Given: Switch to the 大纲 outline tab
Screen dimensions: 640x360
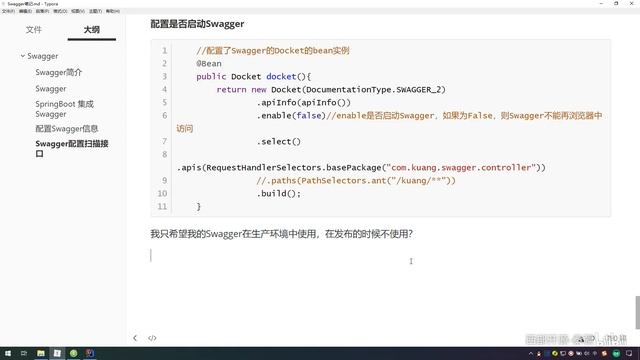Looking at the screenshot, I should coord(91,30).
